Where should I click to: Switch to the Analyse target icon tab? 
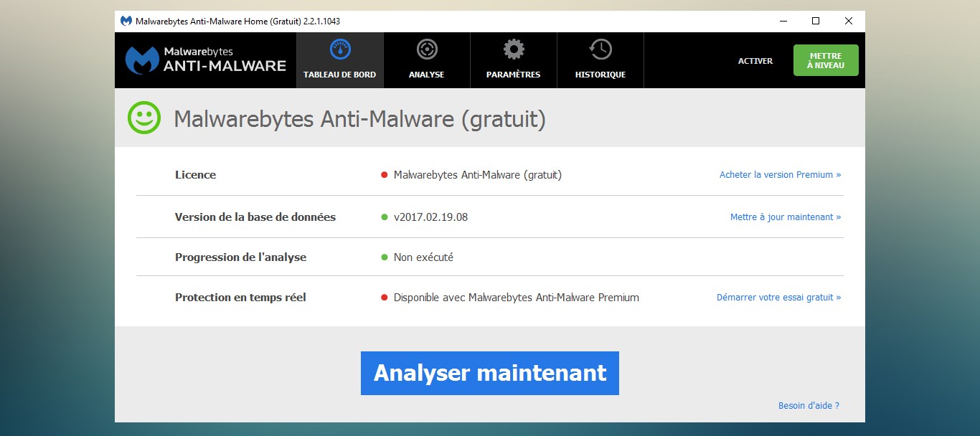click(427, 50)
